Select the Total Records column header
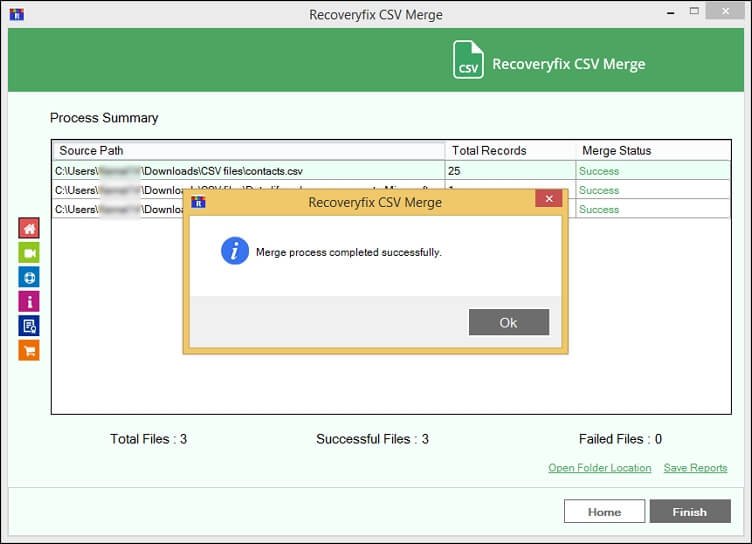Screen dimensions: 752x544 point(510,151)
